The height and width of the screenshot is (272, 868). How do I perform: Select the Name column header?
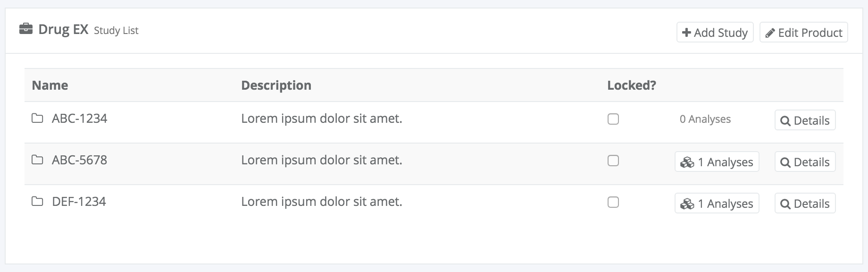50,85
